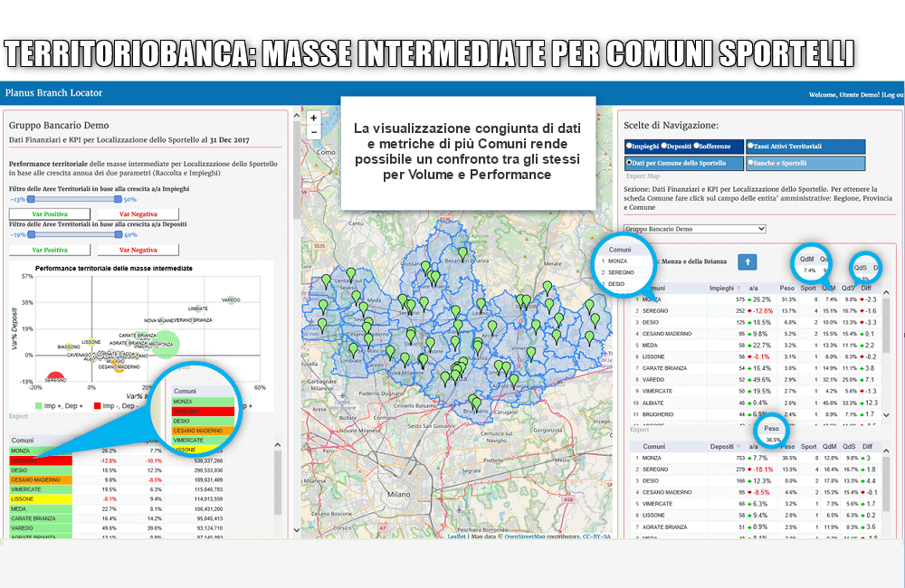905x588 pixels.
Task: Select the Impieghi radio button
Action: pyautogui.click(x=629, y=146)
